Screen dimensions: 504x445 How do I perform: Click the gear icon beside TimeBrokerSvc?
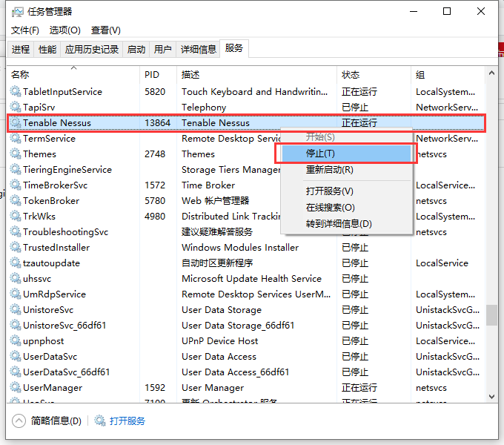16,185
